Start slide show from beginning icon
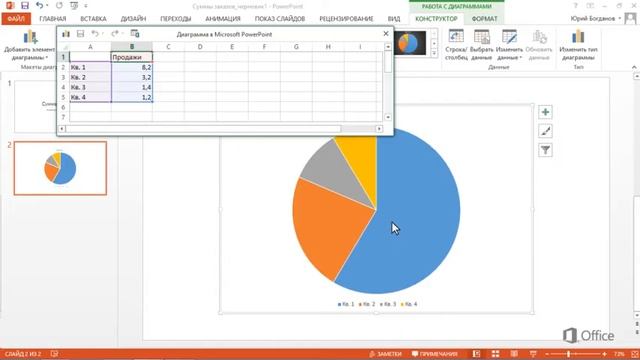This screenshot has width=640, height=360. click(x=74, y=6)
